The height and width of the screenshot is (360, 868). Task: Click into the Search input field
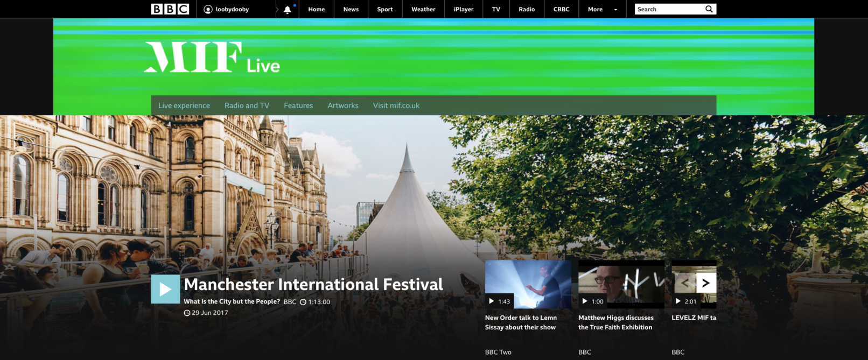669,9
